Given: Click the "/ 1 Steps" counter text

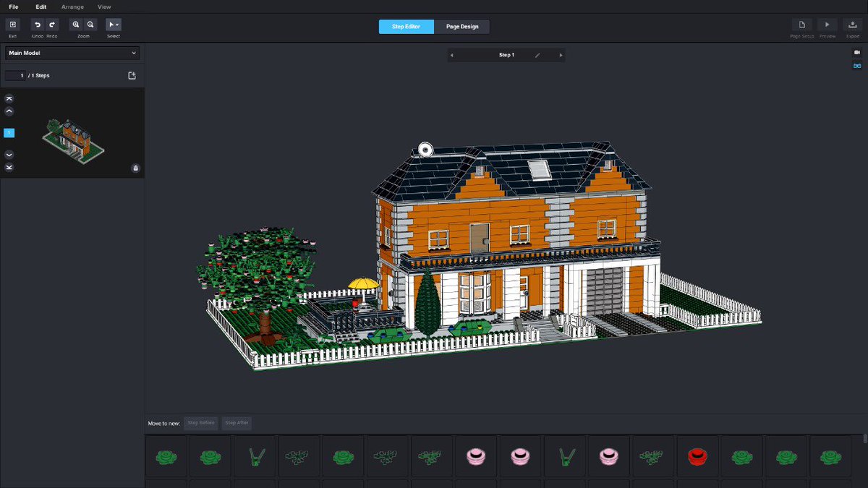Looking at the screenshot, I should (x=39, y=75).
